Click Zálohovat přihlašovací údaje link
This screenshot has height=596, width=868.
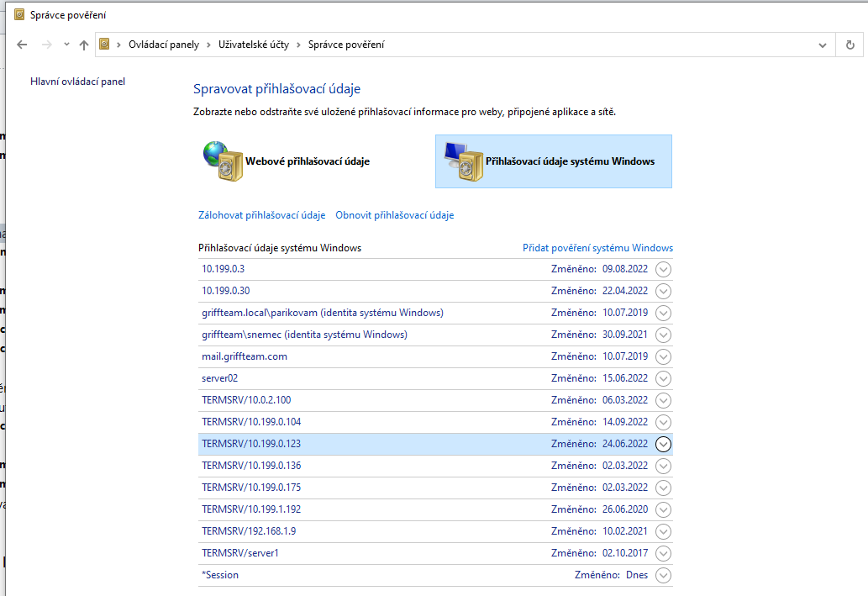point(261,215)
